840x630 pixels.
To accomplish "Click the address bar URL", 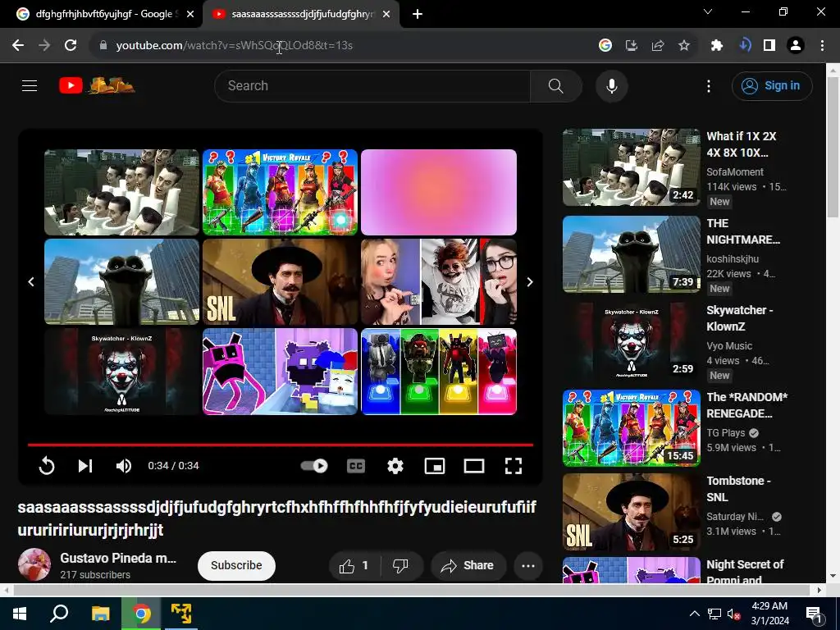I will click(234, 46).
